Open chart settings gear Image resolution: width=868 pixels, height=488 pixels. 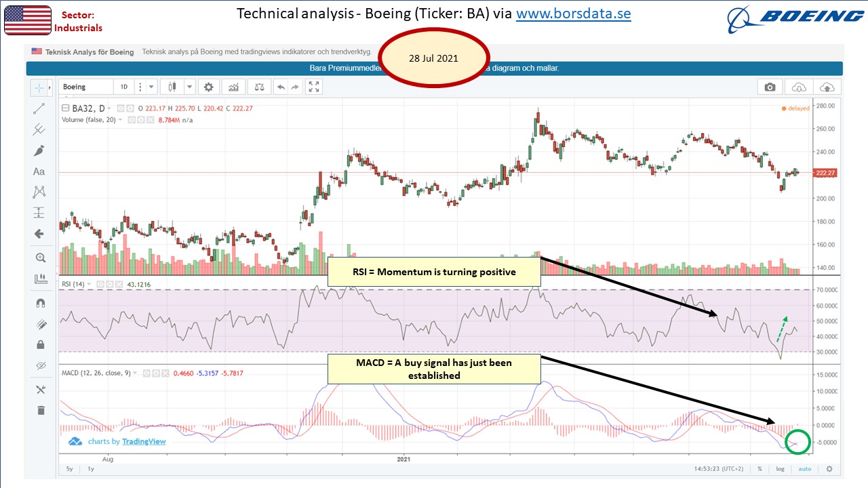pyautogui.click(x=209, y=87)
